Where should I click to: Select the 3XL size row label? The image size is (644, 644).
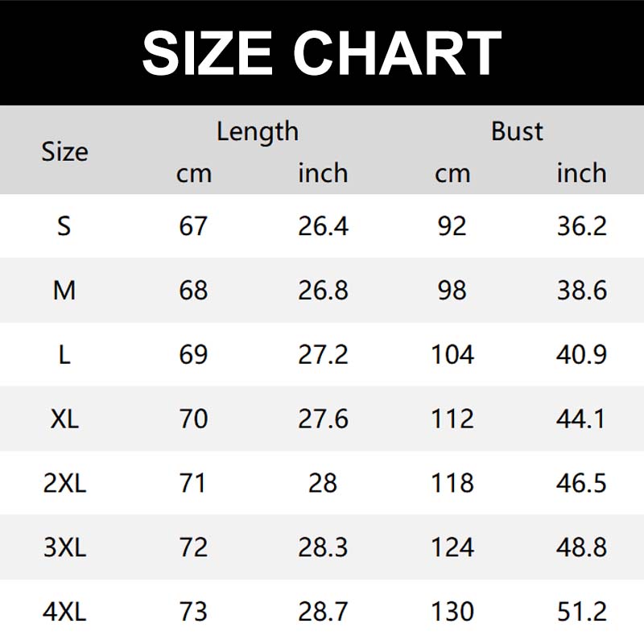coord(64,548)
